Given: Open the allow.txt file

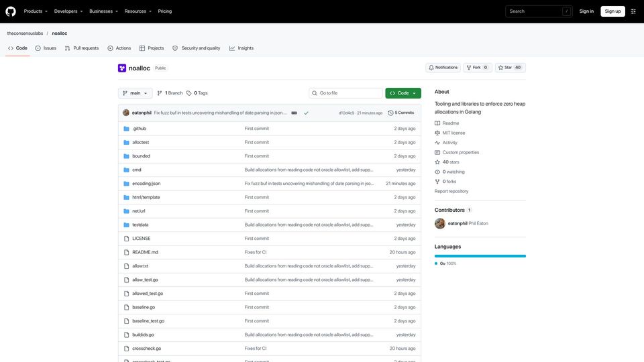Looking at the screenshot, I should point(140,266).
